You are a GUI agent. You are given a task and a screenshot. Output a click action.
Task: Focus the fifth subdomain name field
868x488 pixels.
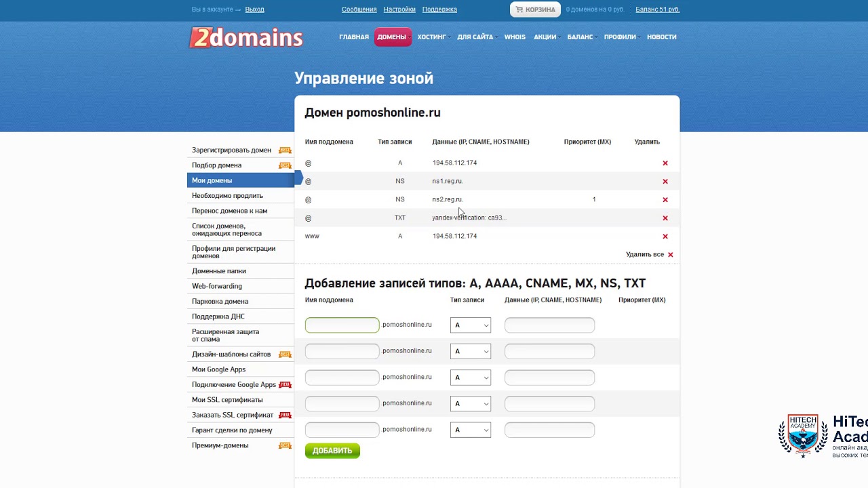coord(342,430)
